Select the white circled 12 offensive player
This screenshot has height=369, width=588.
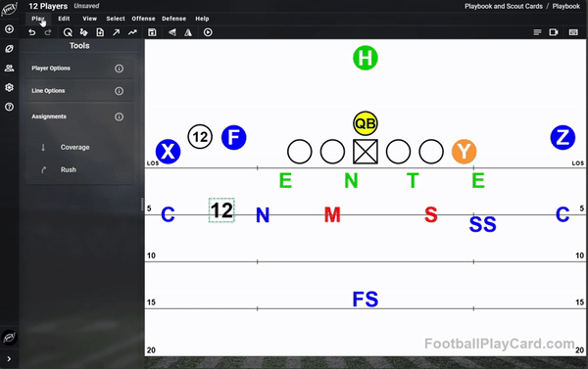click(x=200, y=137)
